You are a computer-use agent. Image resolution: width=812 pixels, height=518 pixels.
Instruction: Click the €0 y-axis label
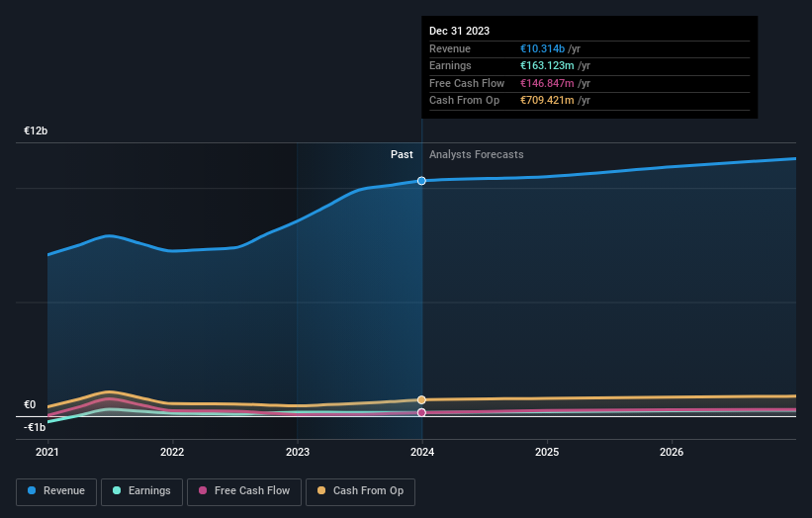coord(30,404)
